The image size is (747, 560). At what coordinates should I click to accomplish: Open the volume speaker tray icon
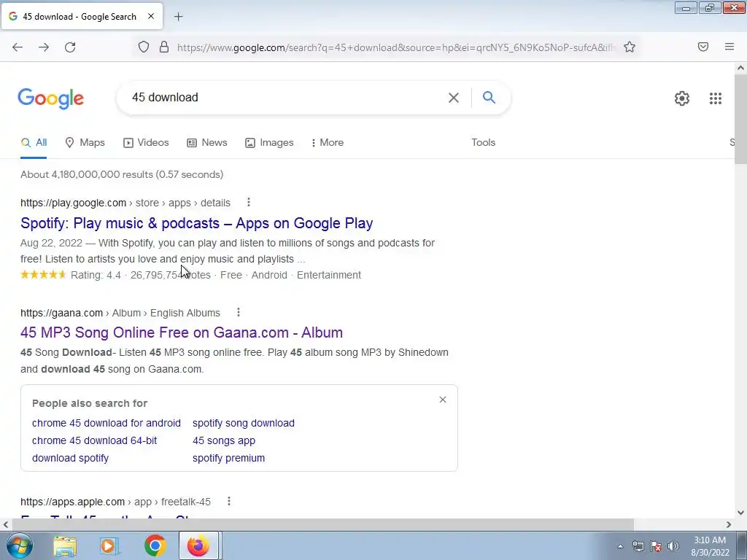tap(673, 546)
